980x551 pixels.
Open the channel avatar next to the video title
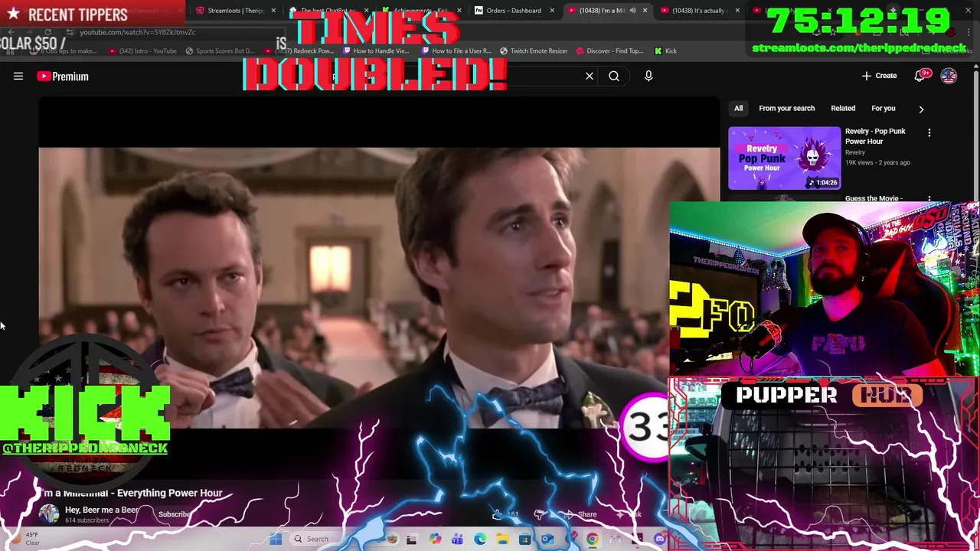(49, 514)
